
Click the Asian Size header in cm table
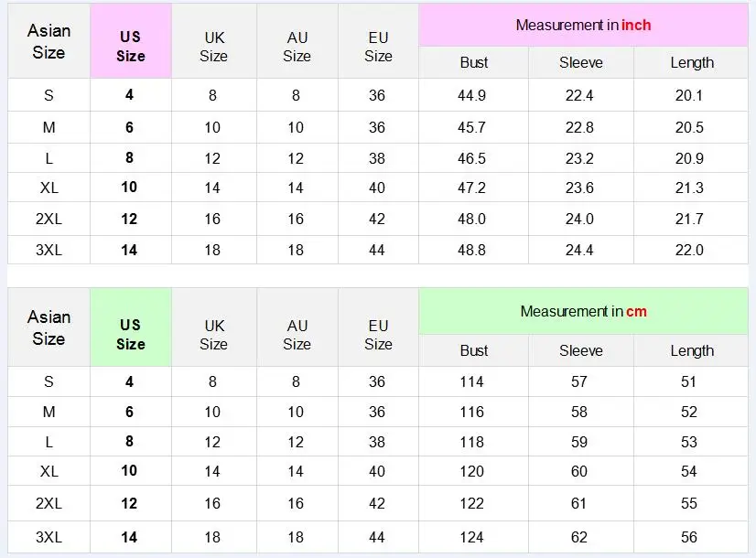coord(49,327)
